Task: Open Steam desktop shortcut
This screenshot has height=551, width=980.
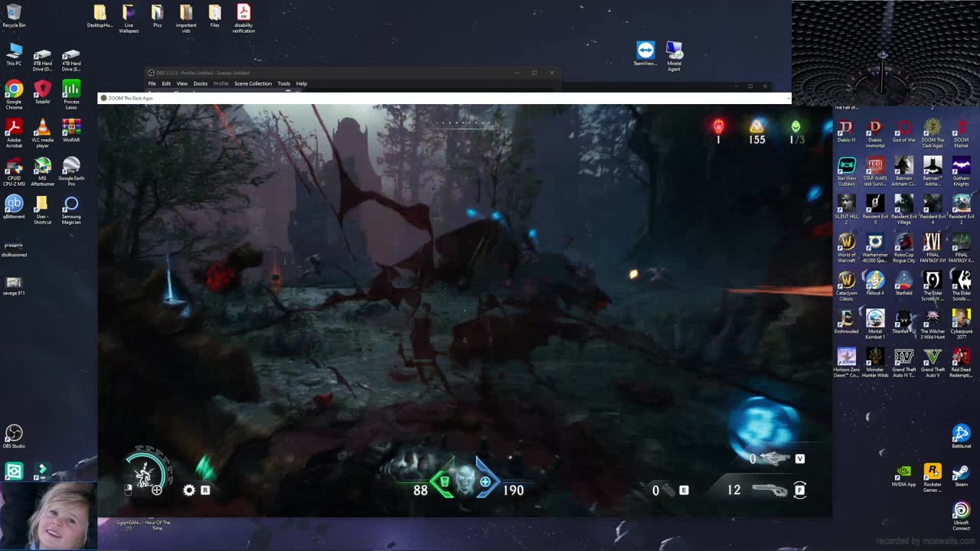Action: pyautogui.click(x=961, y=475)
